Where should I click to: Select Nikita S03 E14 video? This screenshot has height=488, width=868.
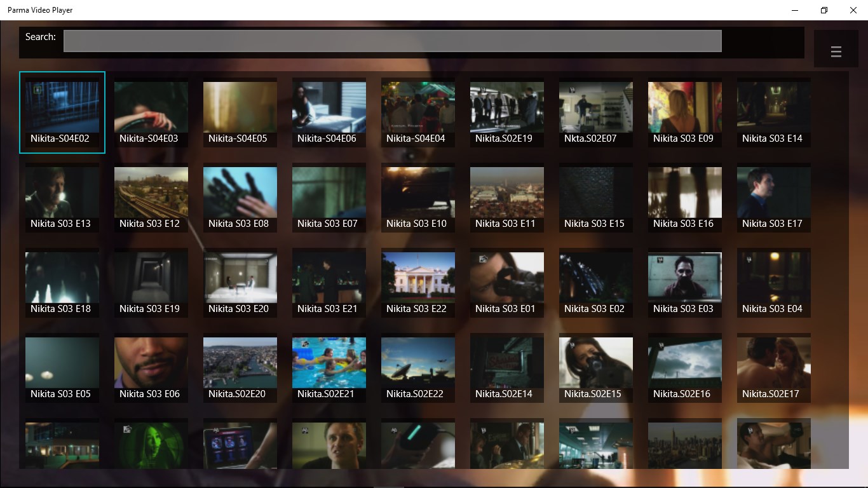click(774, 112)
